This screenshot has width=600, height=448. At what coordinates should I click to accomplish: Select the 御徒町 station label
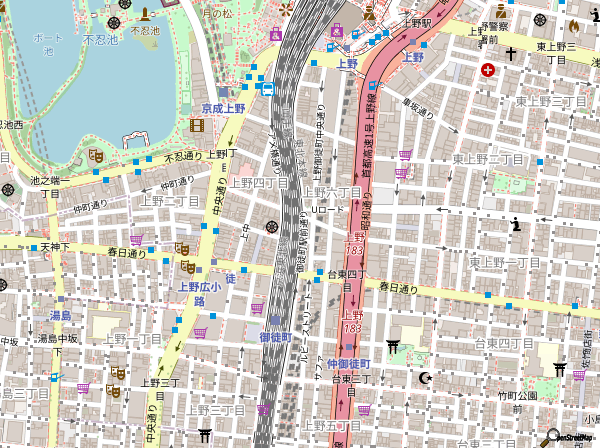coord(275,338)
